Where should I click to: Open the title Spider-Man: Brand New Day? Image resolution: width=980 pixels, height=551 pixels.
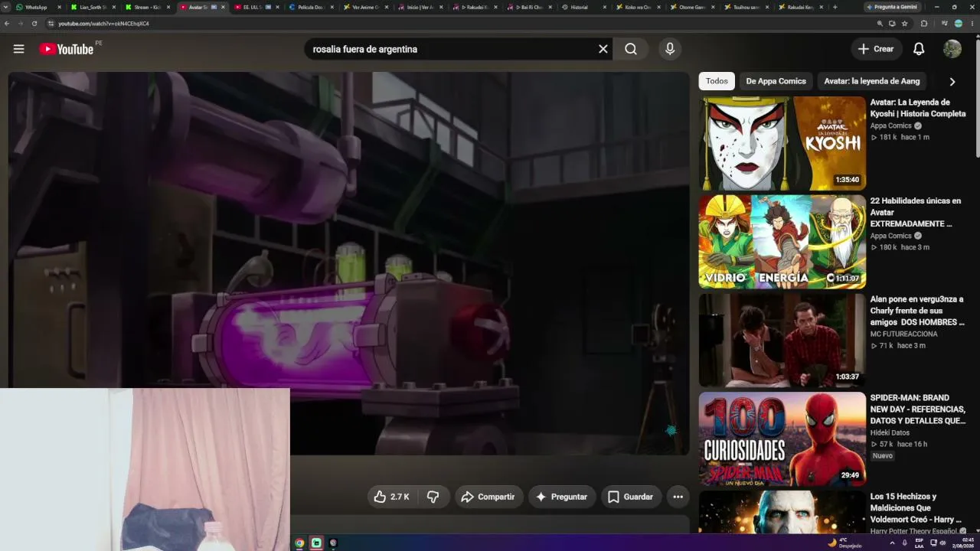[x=918, y=409]
